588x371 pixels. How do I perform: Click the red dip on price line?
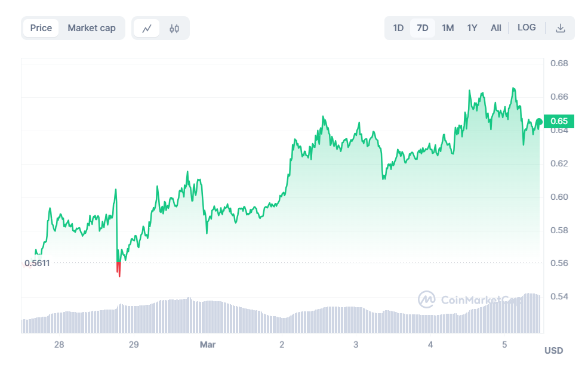119,270
